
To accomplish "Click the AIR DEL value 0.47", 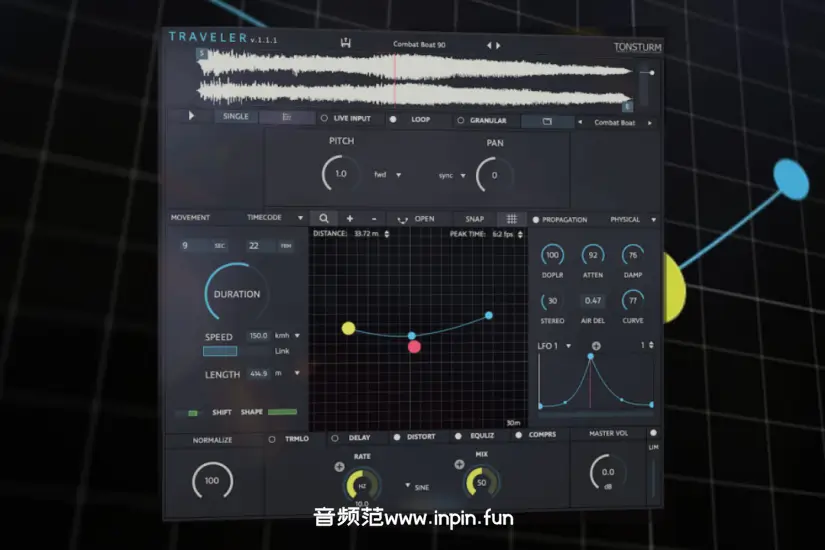I will coord(592,301).
